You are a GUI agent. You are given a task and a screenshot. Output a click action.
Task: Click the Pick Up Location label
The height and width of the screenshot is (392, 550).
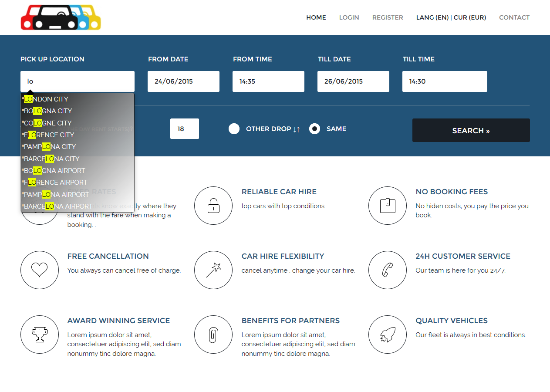pyautogui.click(x=52, y=59)
